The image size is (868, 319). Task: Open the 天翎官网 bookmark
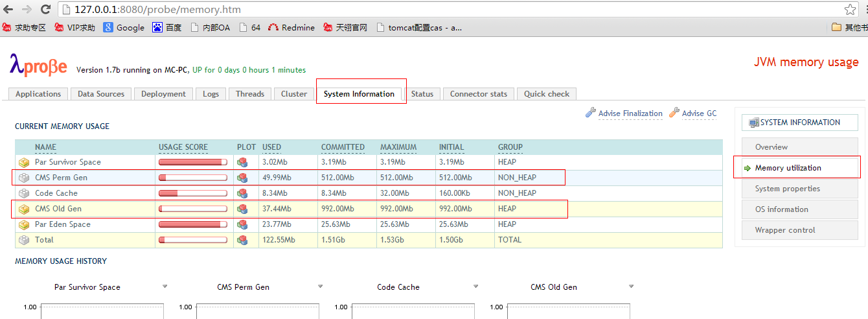point(345,27)
